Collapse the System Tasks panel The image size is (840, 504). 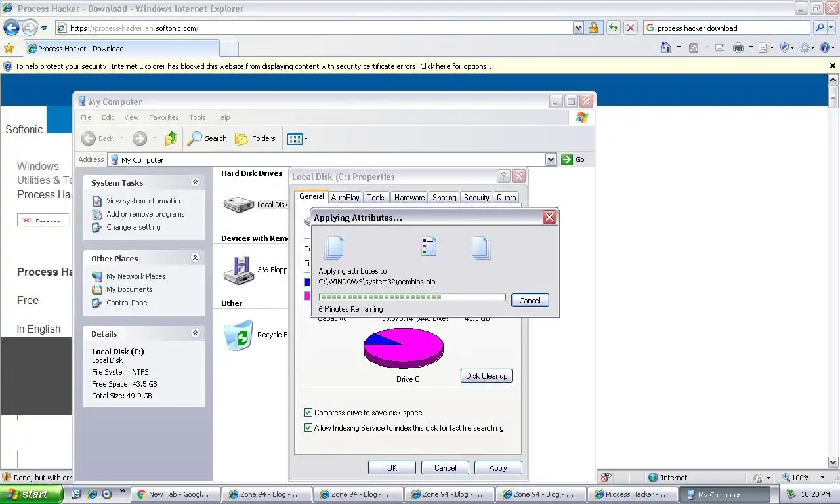pos(195,182)
